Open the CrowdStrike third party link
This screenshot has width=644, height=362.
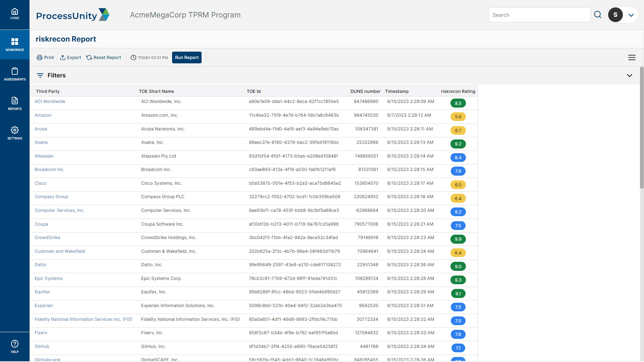47,238
